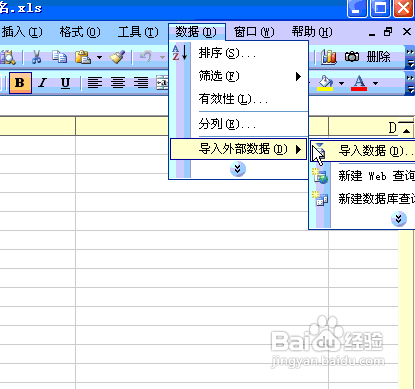Click the A-Z sort icon in menu

(x=180, y=53)
